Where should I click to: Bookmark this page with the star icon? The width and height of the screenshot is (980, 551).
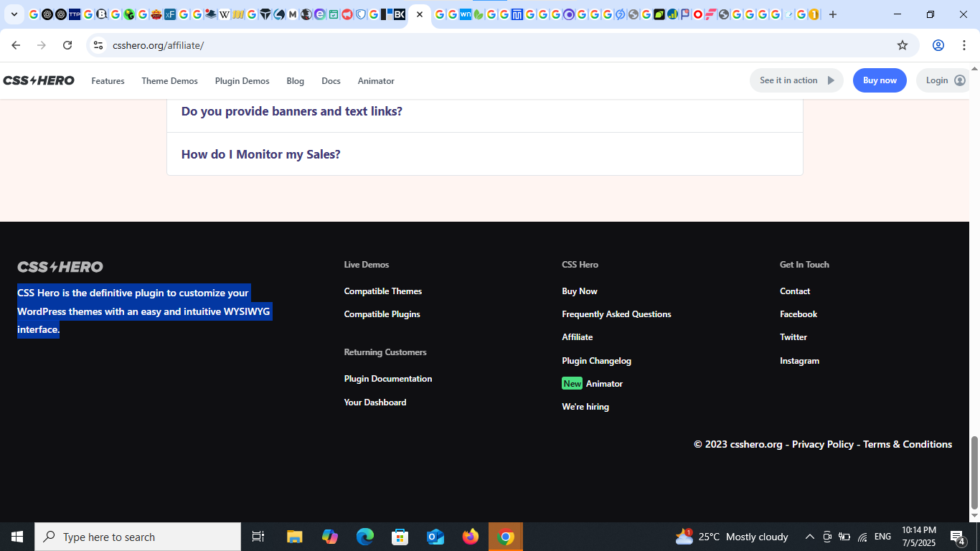pos(903,45)
